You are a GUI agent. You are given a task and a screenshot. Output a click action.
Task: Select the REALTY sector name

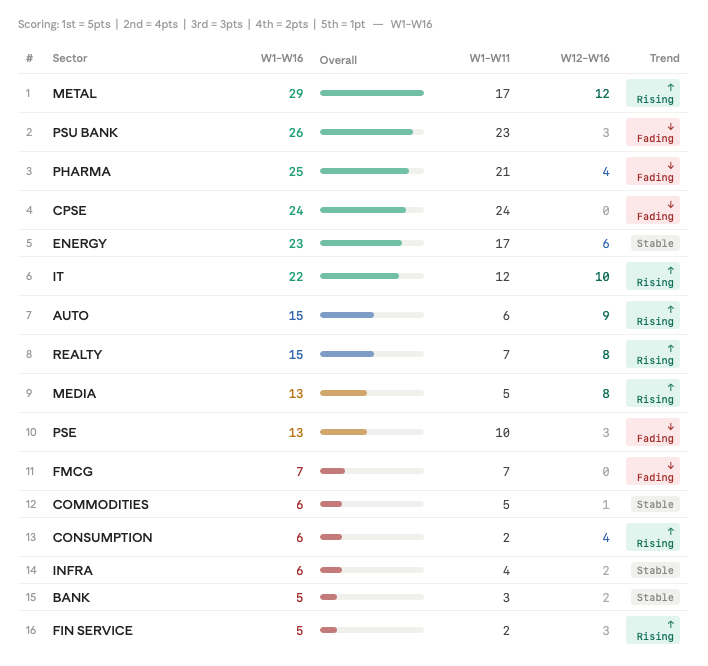coord(77,354)
